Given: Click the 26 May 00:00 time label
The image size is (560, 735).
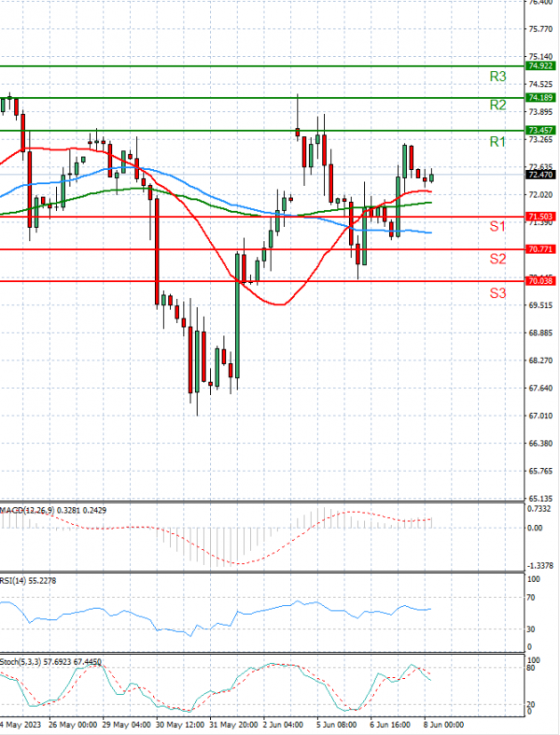Looking at the screenshot, I should point(74,724).
